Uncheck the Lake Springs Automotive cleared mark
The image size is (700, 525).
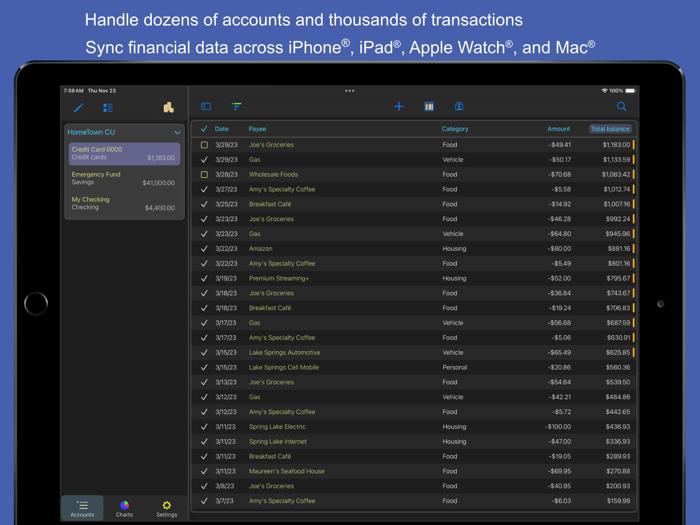[204, 353]
